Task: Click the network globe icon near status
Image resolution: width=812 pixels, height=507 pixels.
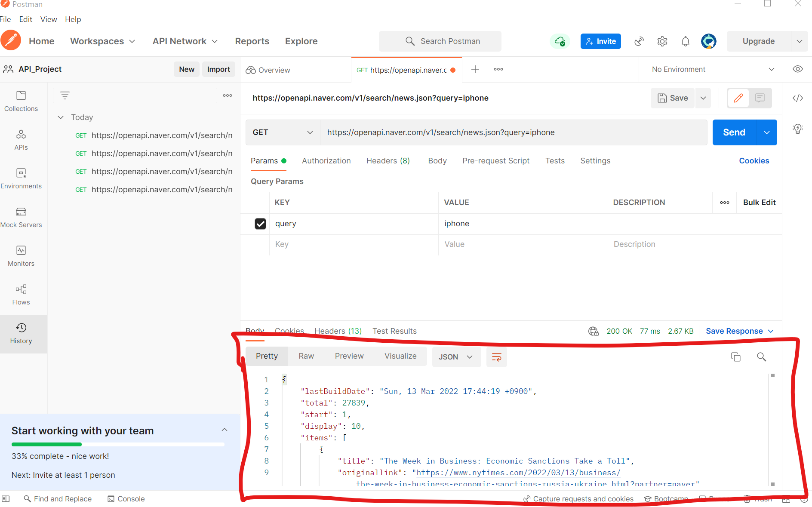Action: click(594, 331)
